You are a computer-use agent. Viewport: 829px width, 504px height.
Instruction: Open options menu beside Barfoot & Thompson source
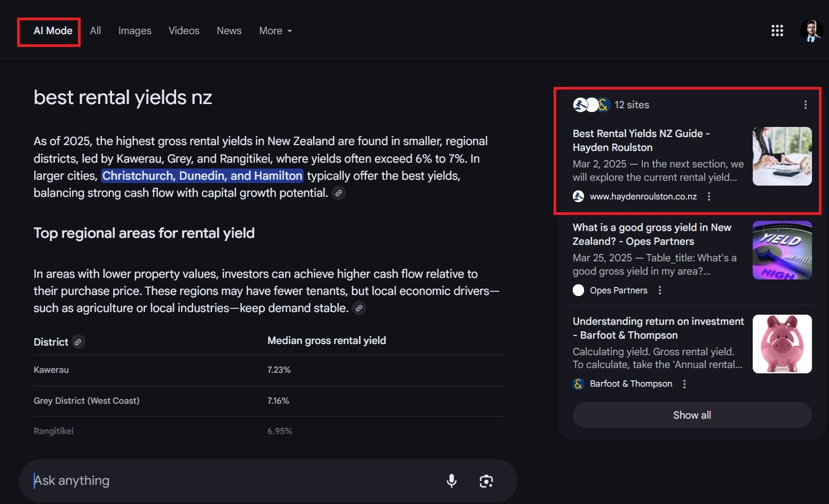[684, 384]
